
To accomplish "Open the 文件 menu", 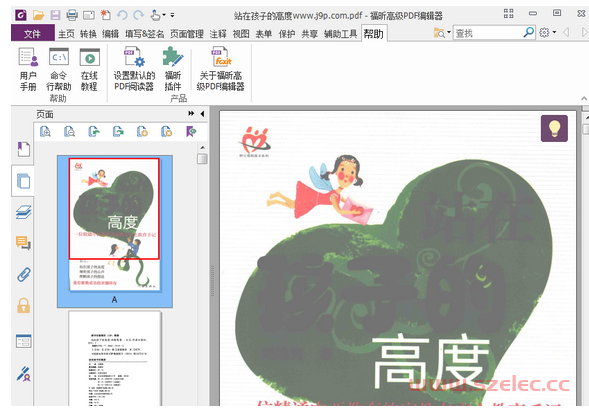I will [33, 34].
